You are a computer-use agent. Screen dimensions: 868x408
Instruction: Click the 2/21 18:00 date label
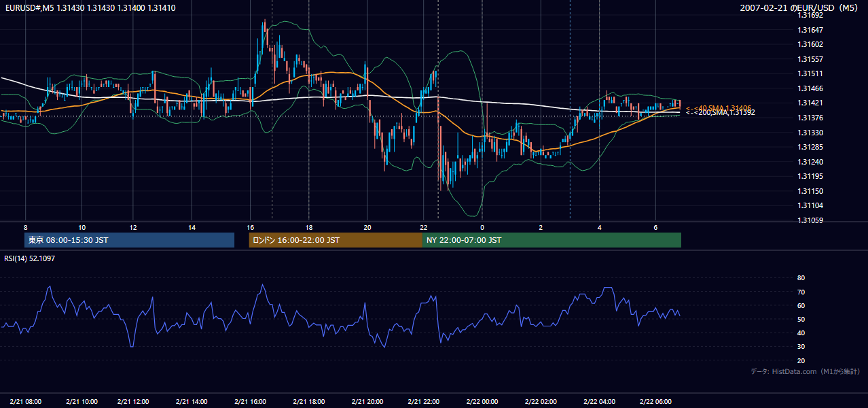(308, 401)
